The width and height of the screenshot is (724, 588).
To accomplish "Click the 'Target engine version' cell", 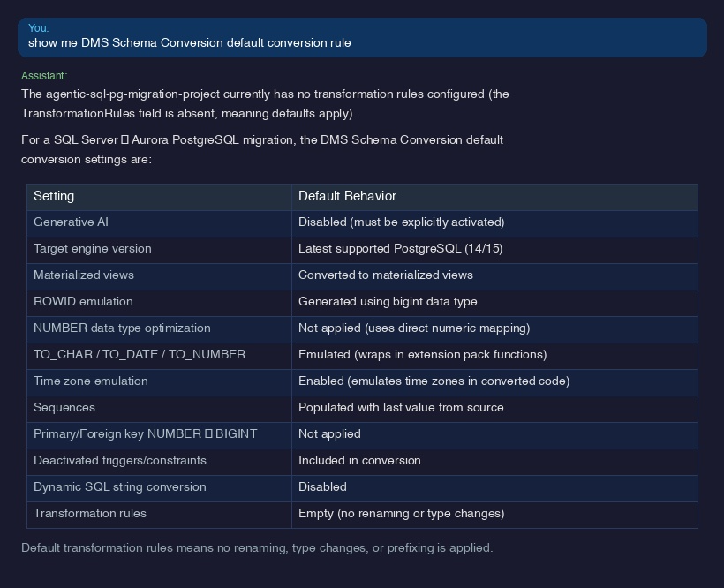I will 159,250.
